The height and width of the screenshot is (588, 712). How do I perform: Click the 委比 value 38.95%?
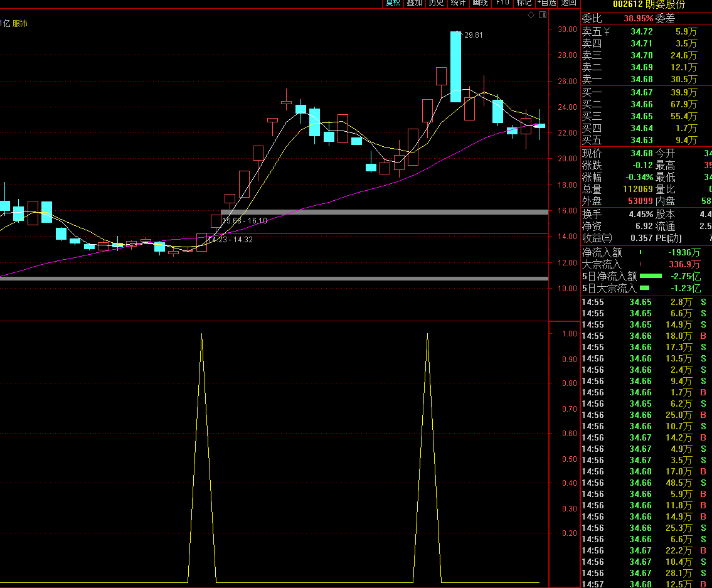coord(639,19)
